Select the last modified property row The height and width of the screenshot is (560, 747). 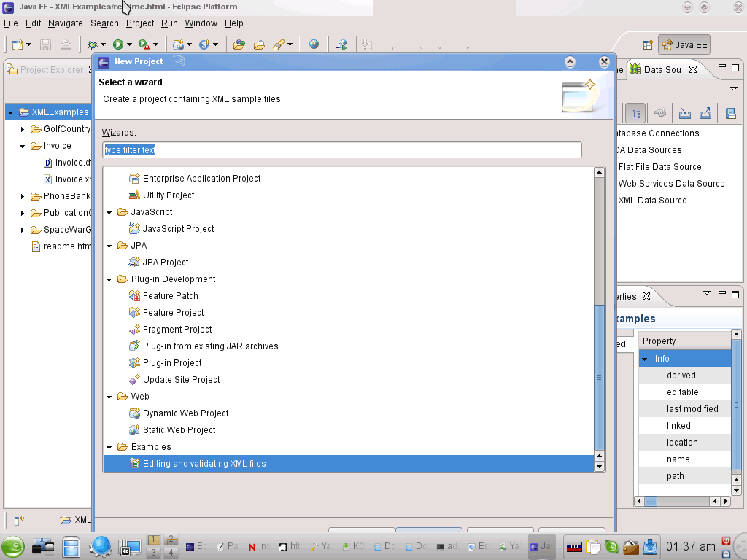click(684, 409)
